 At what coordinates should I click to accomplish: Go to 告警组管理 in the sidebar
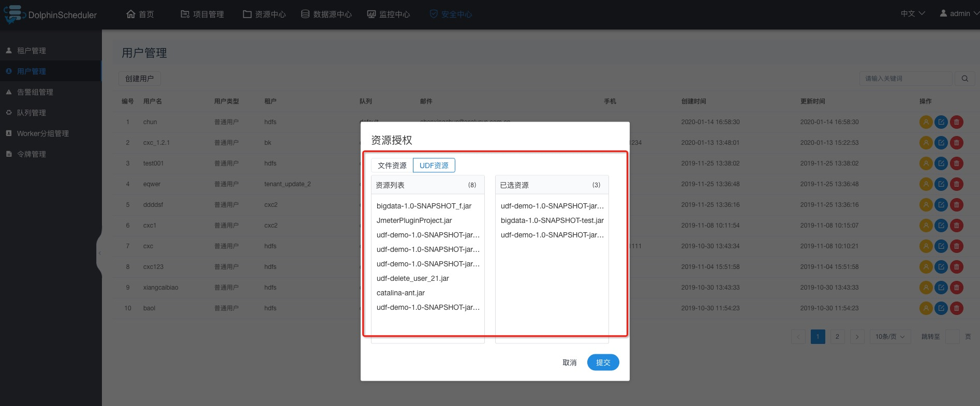point(51,92)
